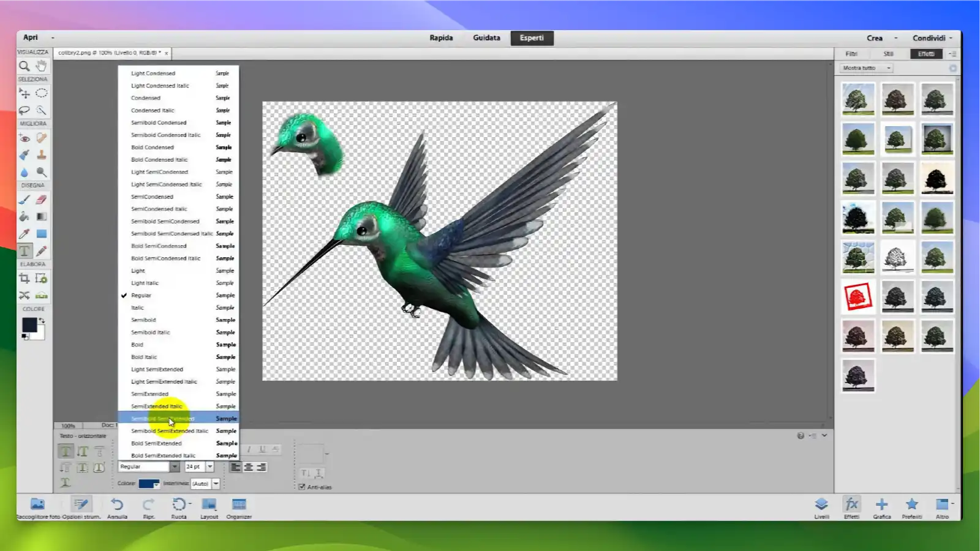Screen dimensions: 980x551
Task: Activate the Eraser tool in DISEGNA
Action: (x=42, y=200)
